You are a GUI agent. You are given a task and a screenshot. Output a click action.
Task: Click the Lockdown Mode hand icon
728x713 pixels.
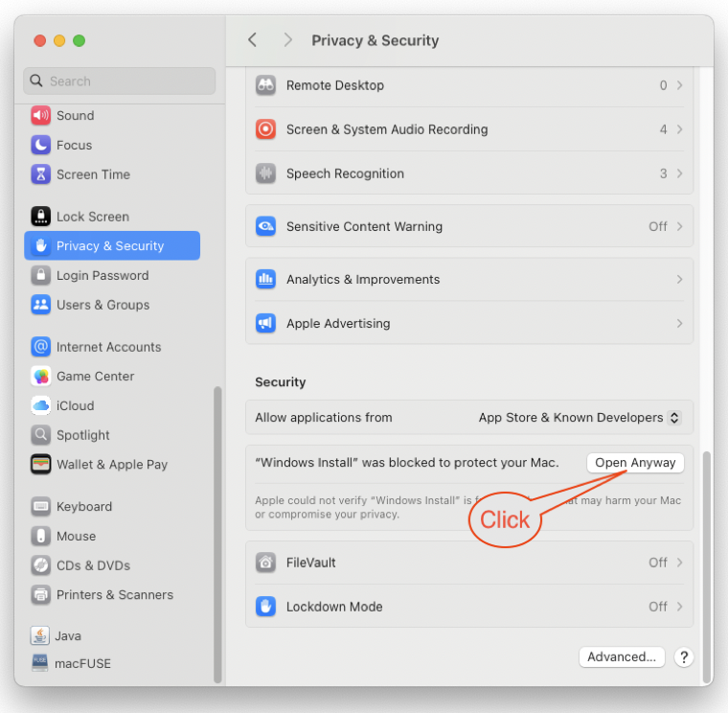[x=265, y=607]
